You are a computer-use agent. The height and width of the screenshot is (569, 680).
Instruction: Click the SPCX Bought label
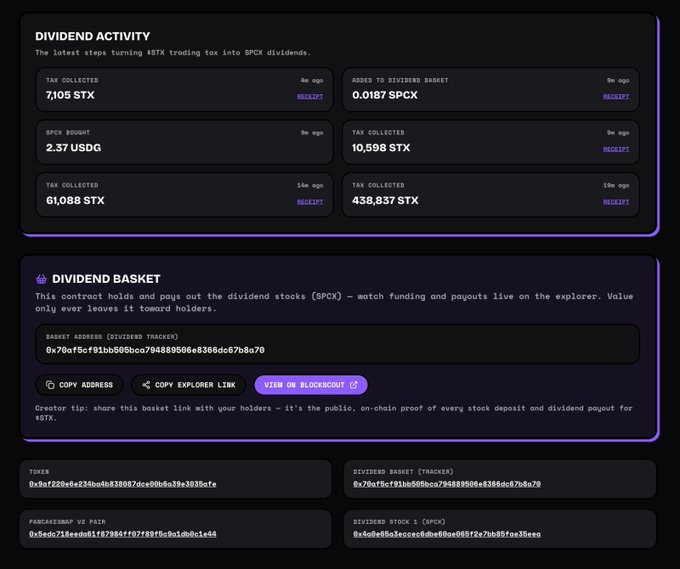tap(68, 133)
